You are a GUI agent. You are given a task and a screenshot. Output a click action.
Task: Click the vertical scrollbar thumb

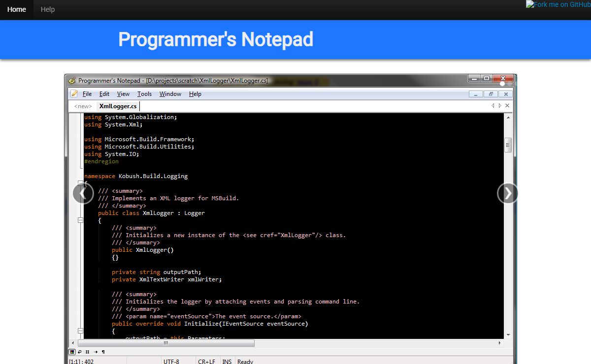click(x=508, y=145)
